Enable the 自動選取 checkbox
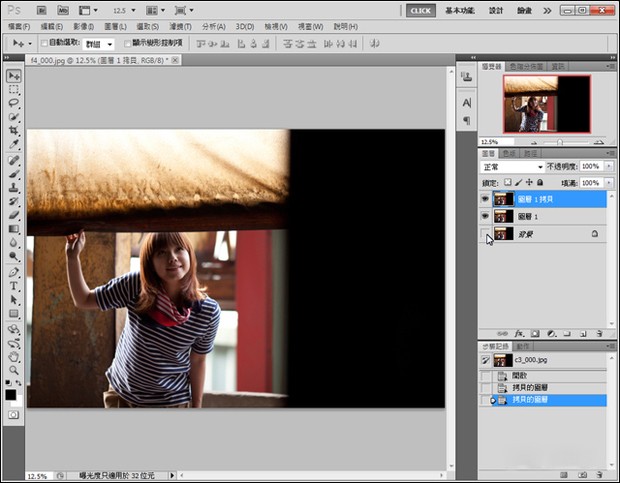620x483 pixels. 45,44
